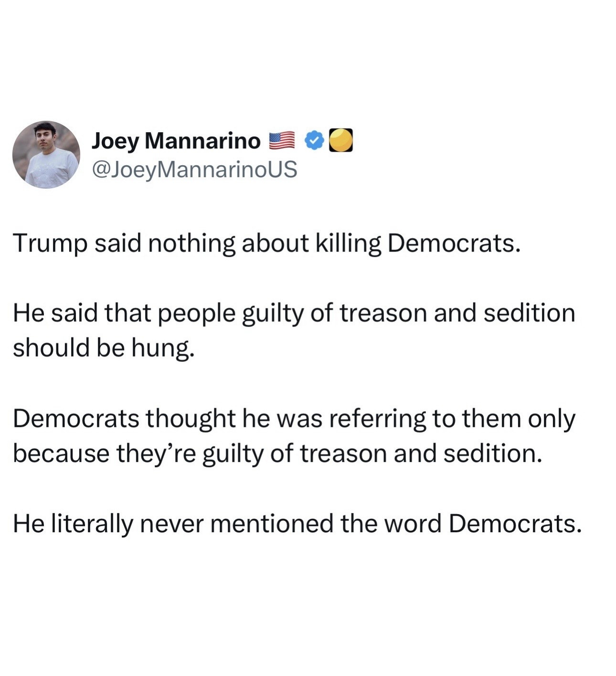616x676 pixels.
Task: Click the text 'should be hung.'
Action: [104, 348]
